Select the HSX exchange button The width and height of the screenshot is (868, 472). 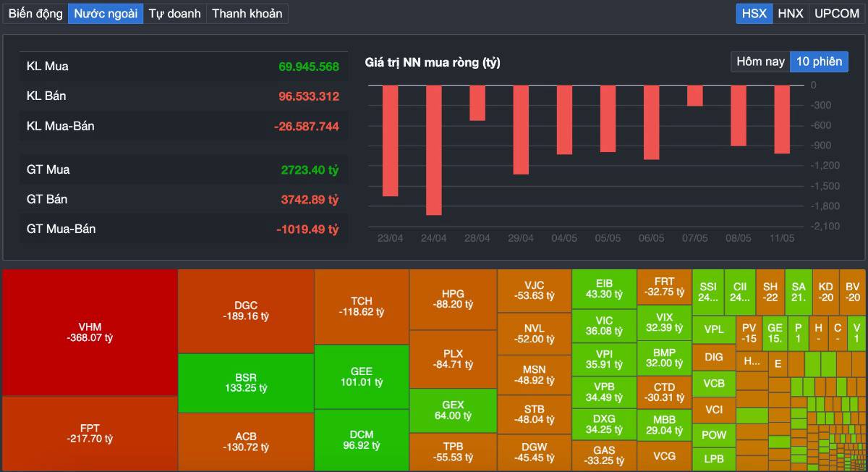click(754, 14)
